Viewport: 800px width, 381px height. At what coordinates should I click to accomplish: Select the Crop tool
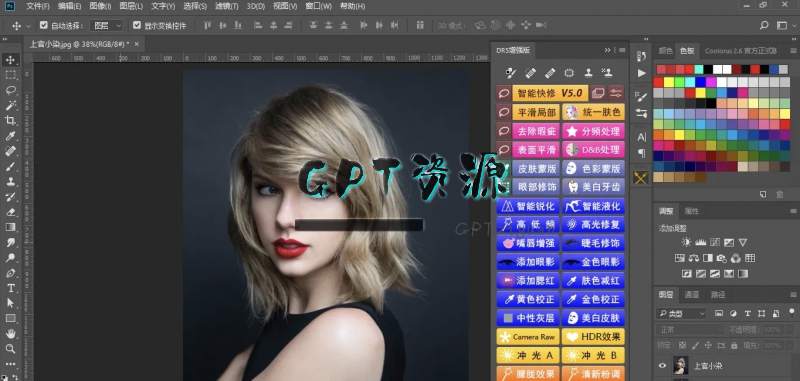point(10,120)
